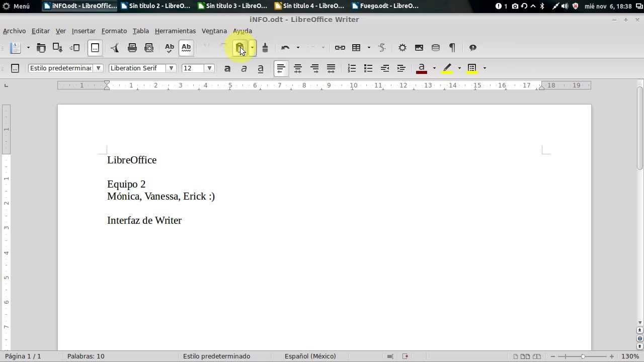Screen dimensions: 644x362
Task: Select the Clone formatting paintbrush
Action: [265, 48]
